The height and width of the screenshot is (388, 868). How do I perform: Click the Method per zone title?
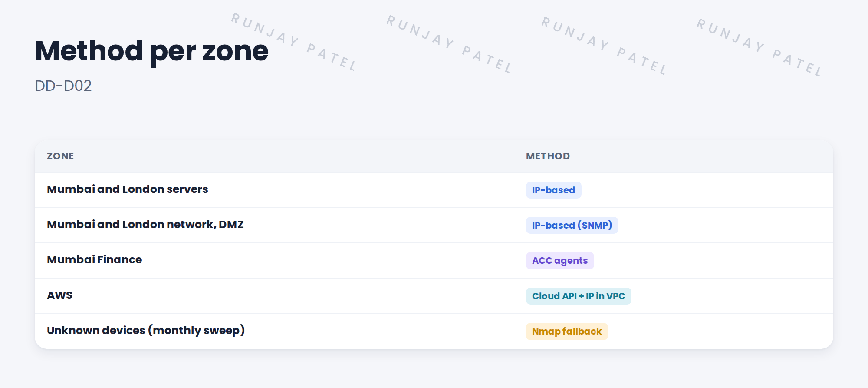[x=152, y=51]
